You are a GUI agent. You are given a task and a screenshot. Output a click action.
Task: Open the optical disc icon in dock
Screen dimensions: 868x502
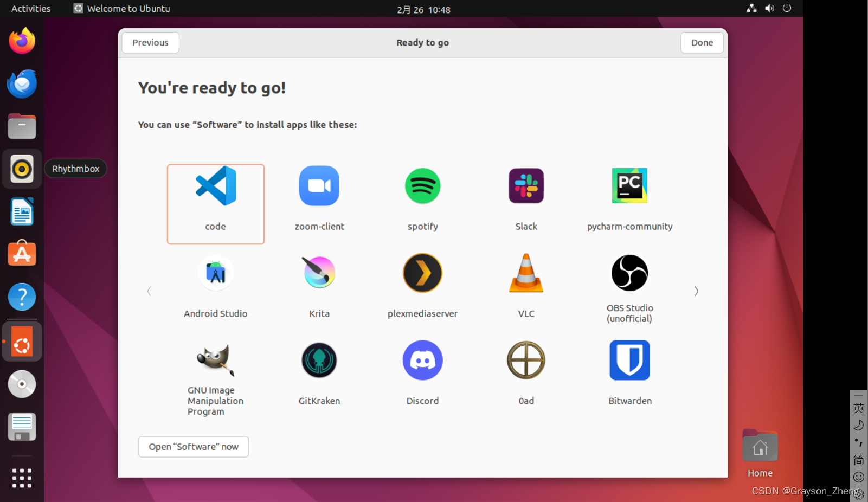click(x=22, y=384)
